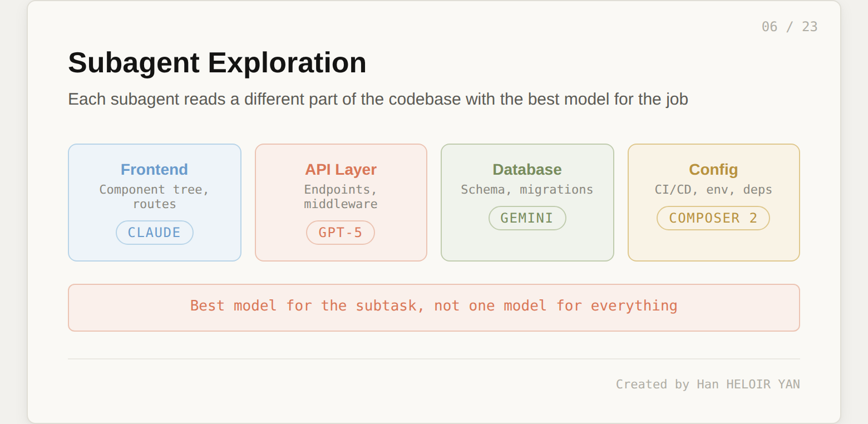
Task: Select the 'Schema, migrations' description
Action: coord(527,190)
